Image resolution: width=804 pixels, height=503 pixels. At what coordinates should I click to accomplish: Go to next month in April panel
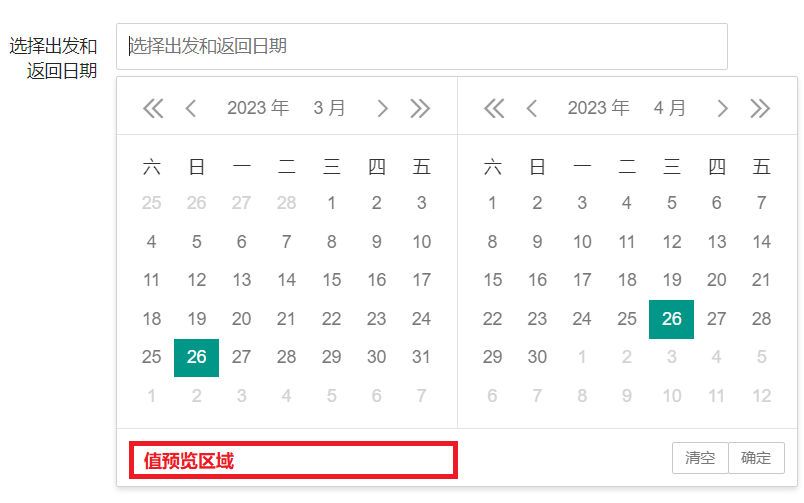click(722, 108)
